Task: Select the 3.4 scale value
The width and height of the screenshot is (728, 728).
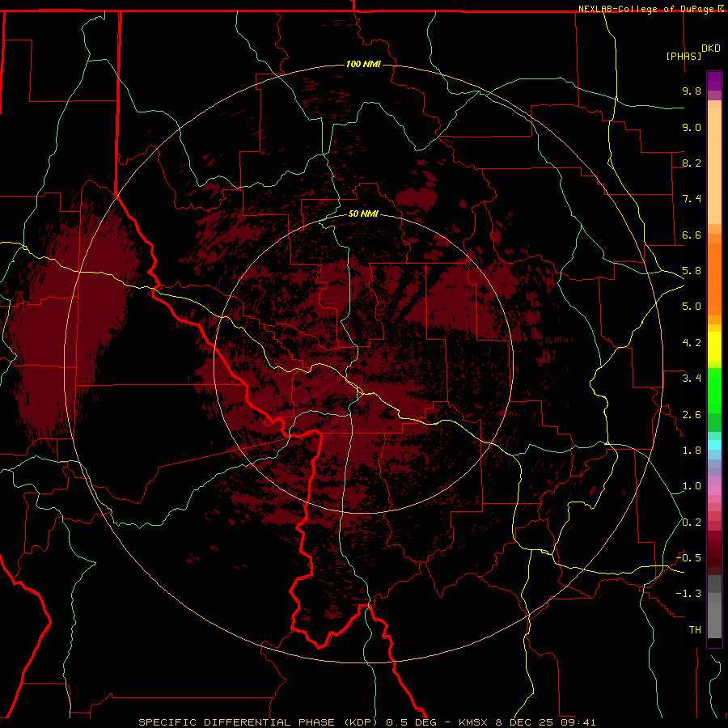Action: pos(692,379)
